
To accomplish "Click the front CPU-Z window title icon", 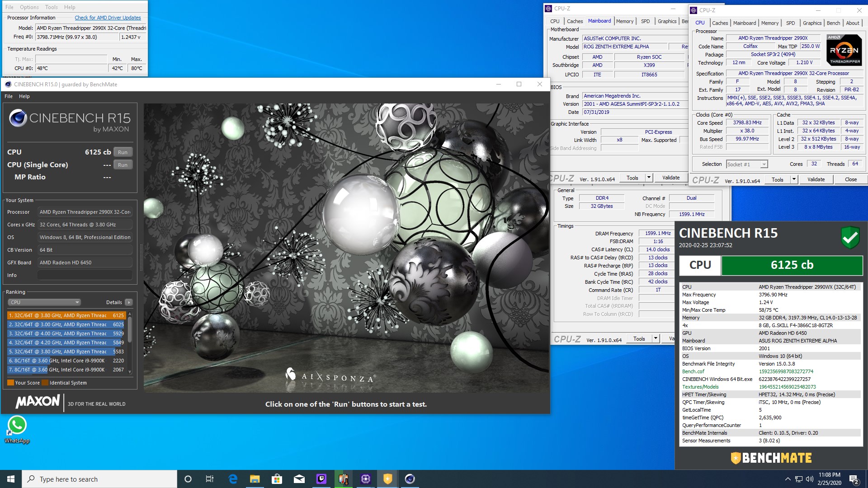I will tap(693, 10).
